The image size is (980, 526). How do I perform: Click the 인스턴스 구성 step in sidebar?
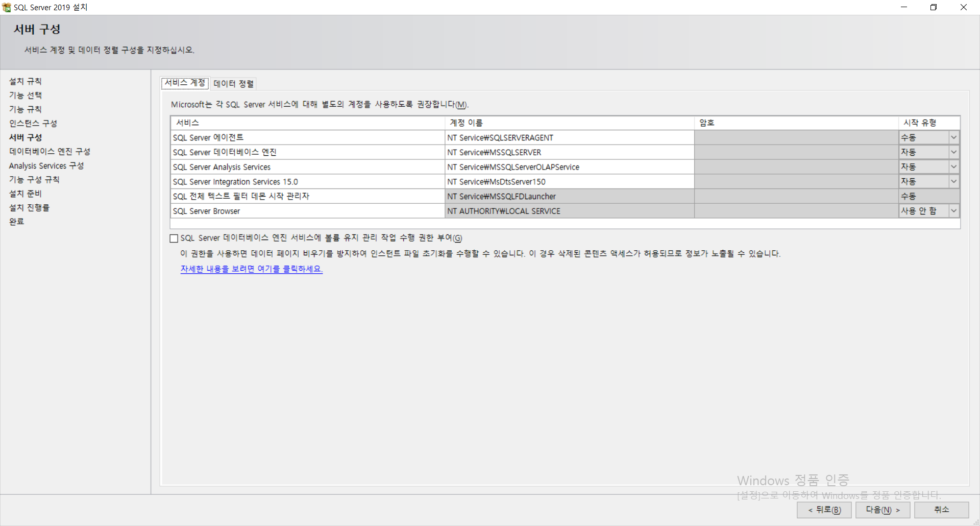pyautogui.click(x=33, y=124)
